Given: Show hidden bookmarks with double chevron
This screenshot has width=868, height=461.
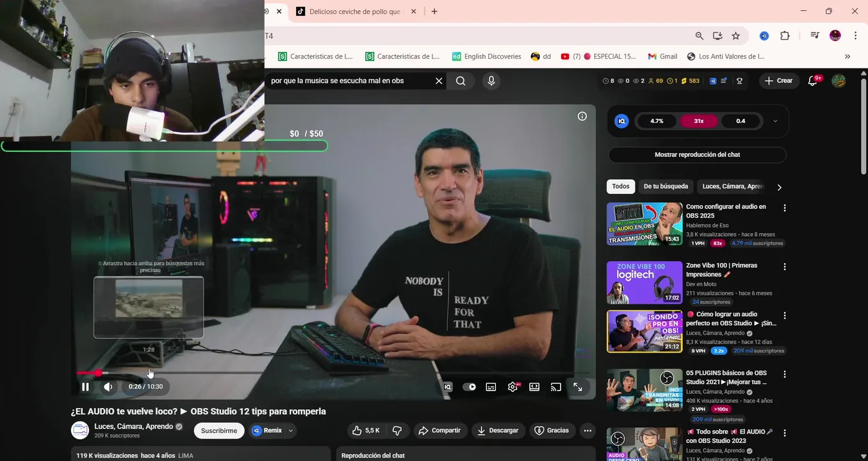Looking at the screenshot, I should pyautogui.click(x=848, y=56).
